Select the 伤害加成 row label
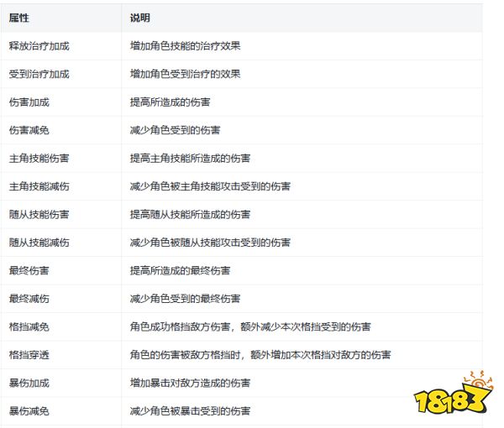This screenshot has width=504, height=428. pos(29,102)
